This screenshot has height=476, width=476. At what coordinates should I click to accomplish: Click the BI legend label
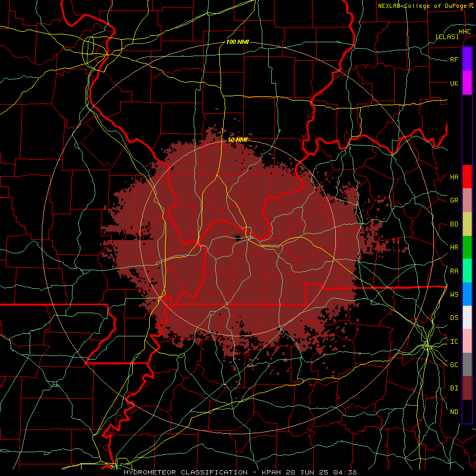click(454, 388)
